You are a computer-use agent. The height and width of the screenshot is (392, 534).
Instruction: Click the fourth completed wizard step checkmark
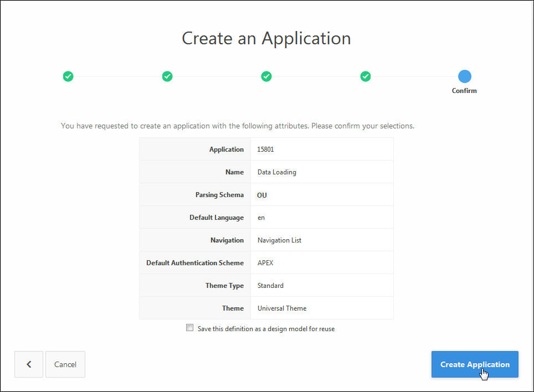(366, 76)
